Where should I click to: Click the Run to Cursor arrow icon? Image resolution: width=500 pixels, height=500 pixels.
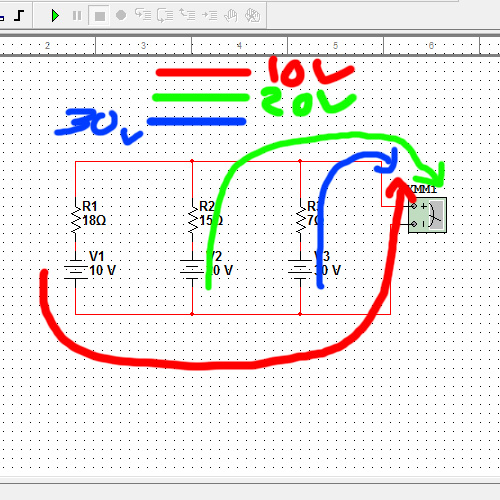[210, 15]
